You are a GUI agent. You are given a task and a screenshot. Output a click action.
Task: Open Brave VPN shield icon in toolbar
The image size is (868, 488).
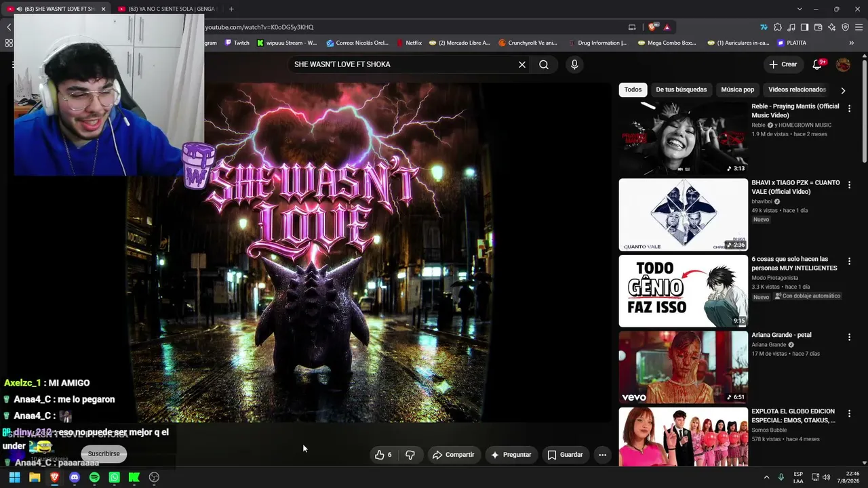[845, 27]
